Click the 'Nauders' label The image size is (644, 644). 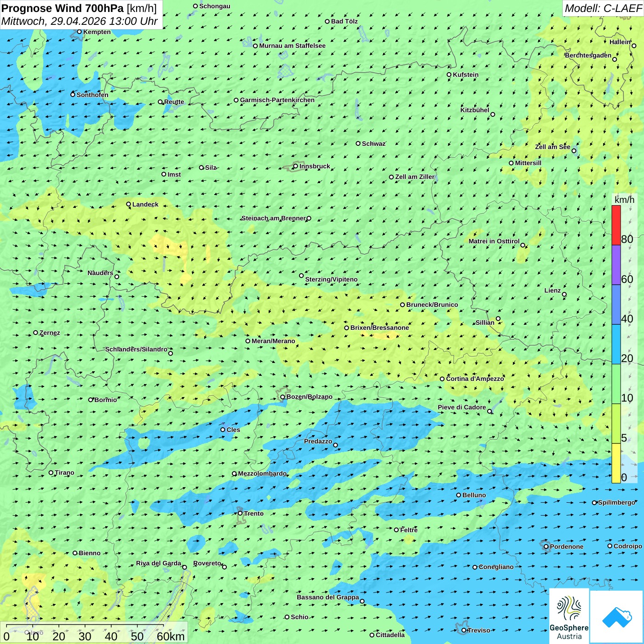click(x=100, y=273)
